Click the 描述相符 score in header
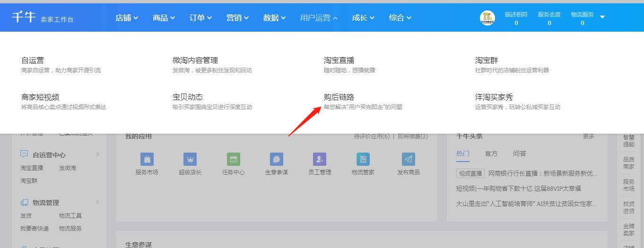The image size is (644, 248). click(x=516, y=18)
